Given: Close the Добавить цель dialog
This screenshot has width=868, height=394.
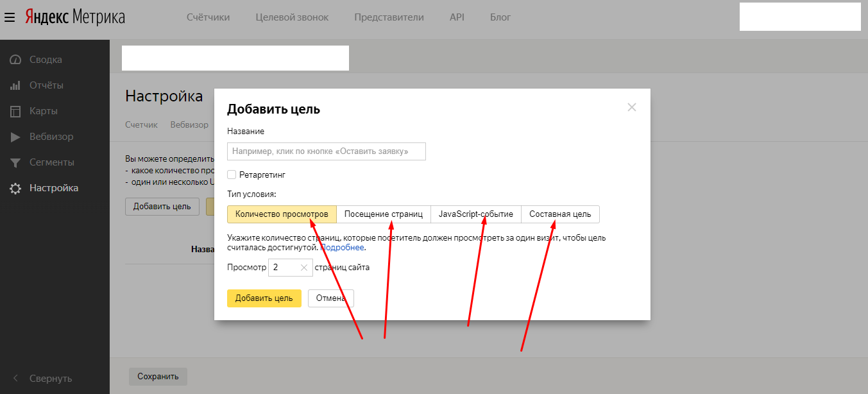Looking at the screenshot, I should pos(632,107).
